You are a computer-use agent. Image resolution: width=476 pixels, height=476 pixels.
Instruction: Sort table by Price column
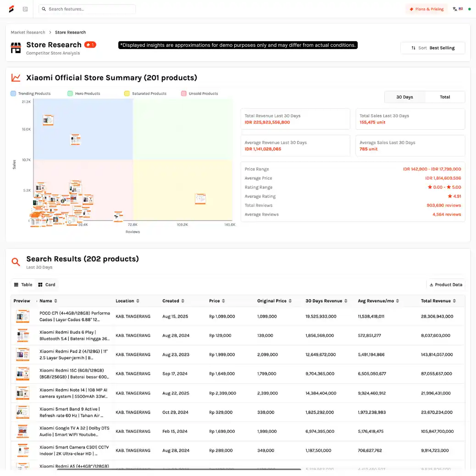(217, 301)
